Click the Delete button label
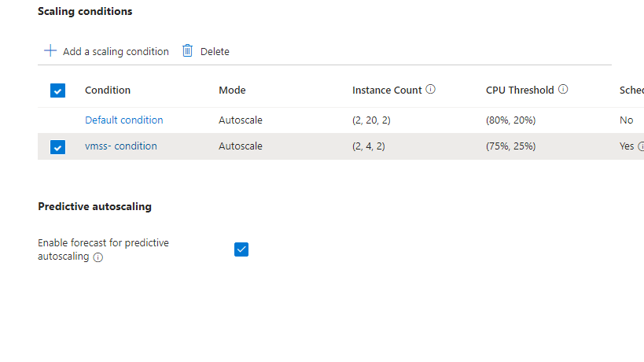 click(x=215, y=52)
